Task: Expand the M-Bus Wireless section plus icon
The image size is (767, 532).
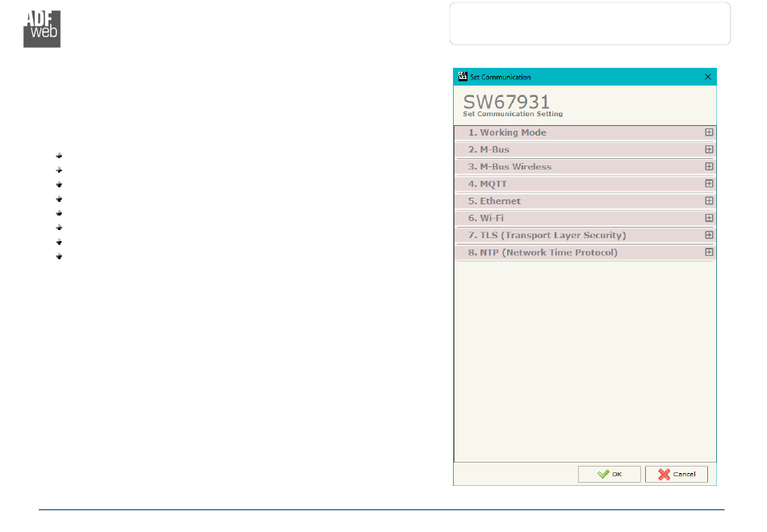Action: 709,167
